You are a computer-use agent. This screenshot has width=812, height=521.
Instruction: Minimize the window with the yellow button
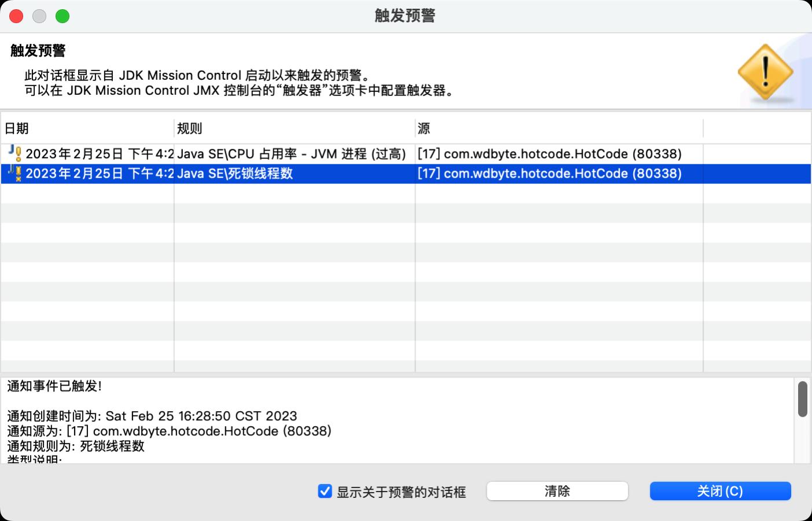39,16
